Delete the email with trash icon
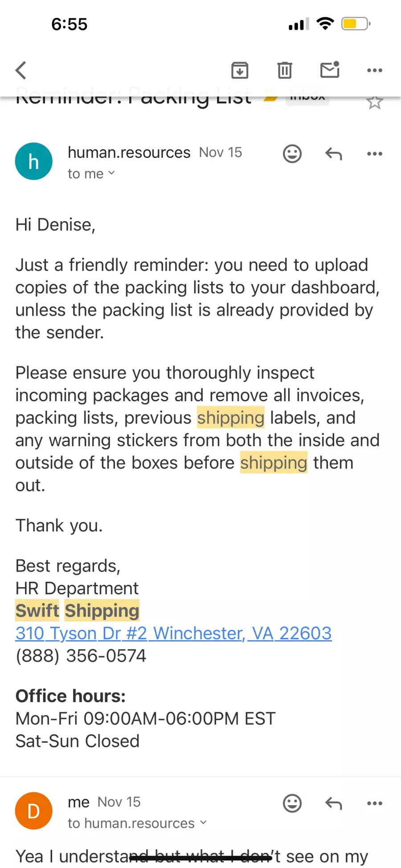Screen dimensions: 401x868 285,70
